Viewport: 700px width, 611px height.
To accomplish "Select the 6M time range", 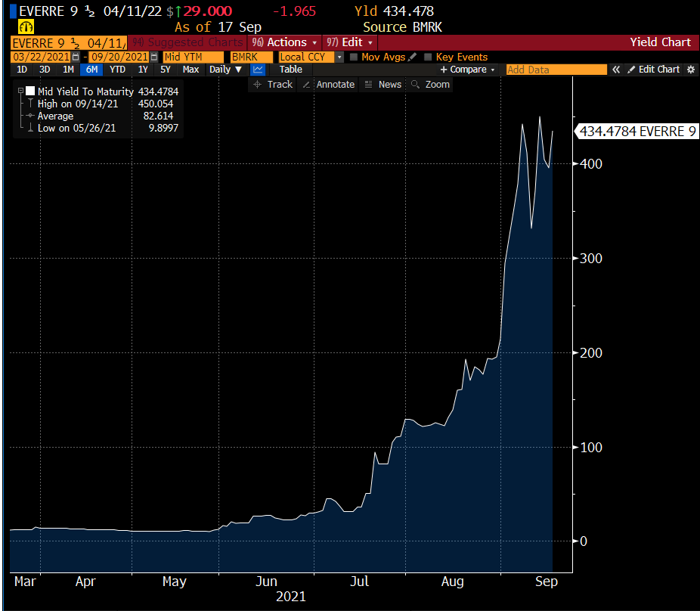I will tap(91, 70).
